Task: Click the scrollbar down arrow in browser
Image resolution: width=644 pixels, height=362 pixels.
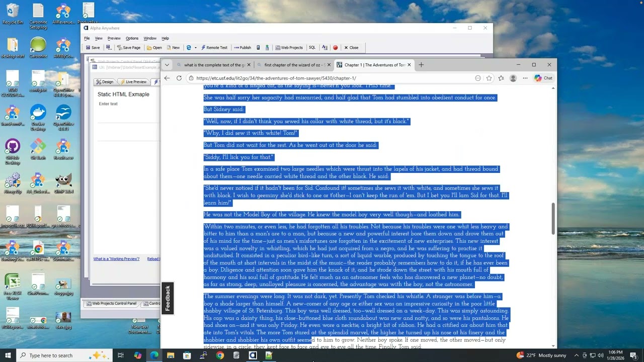Action: (x=553, y=345)
